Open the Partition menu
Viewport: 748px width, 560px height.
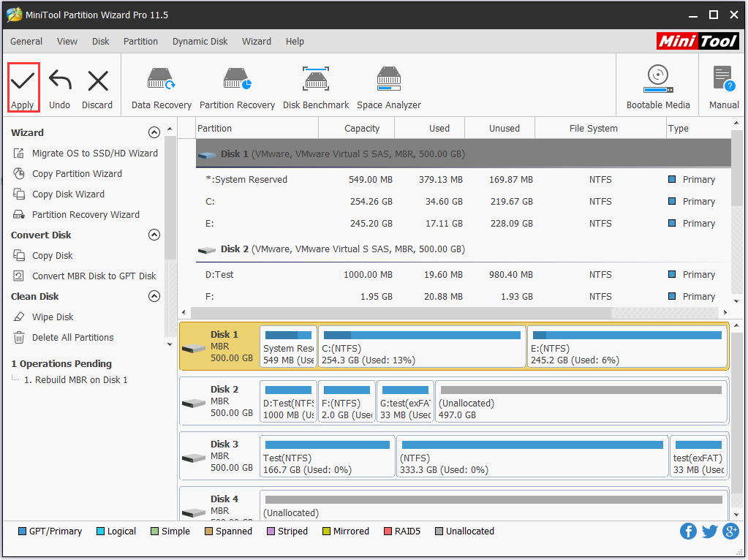point(140,42)
